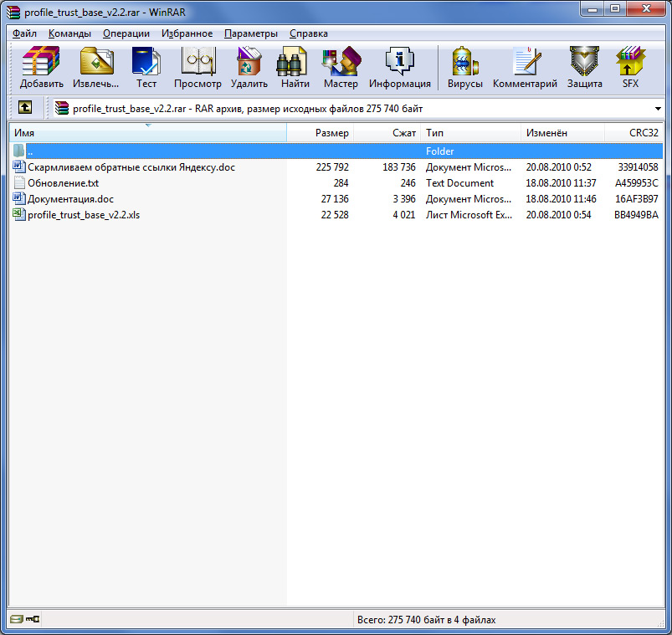Open the Операции menu

tap(126, 33)
